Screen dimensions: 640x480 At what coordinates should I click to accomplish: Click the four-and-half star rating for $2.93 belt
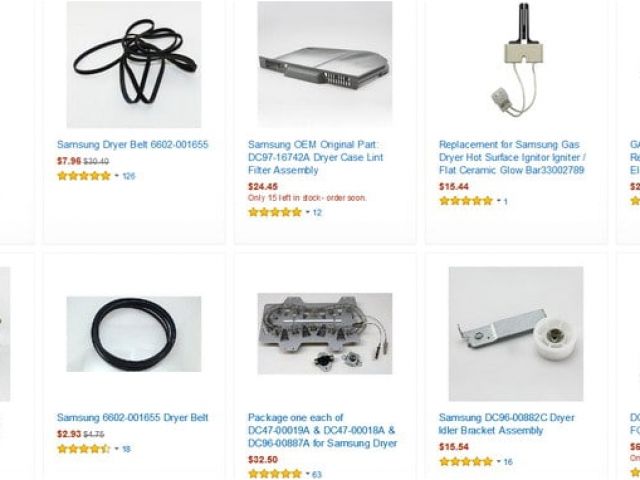pos(84,449)
